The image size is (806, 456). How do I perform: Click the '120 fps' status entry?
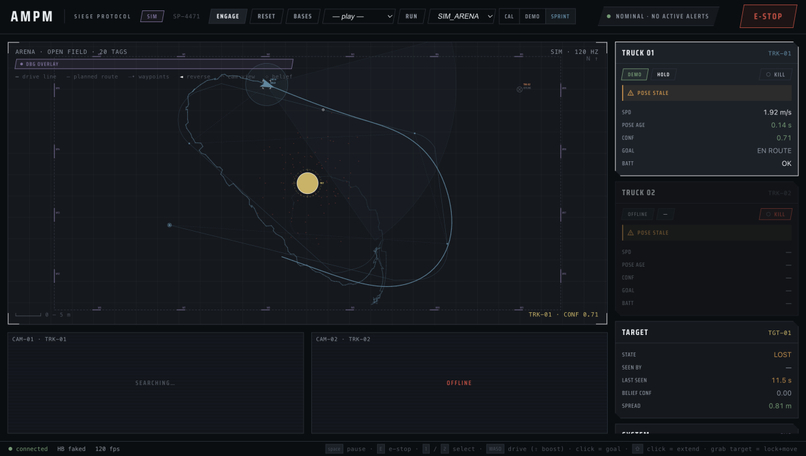click(x=107, y=449)
